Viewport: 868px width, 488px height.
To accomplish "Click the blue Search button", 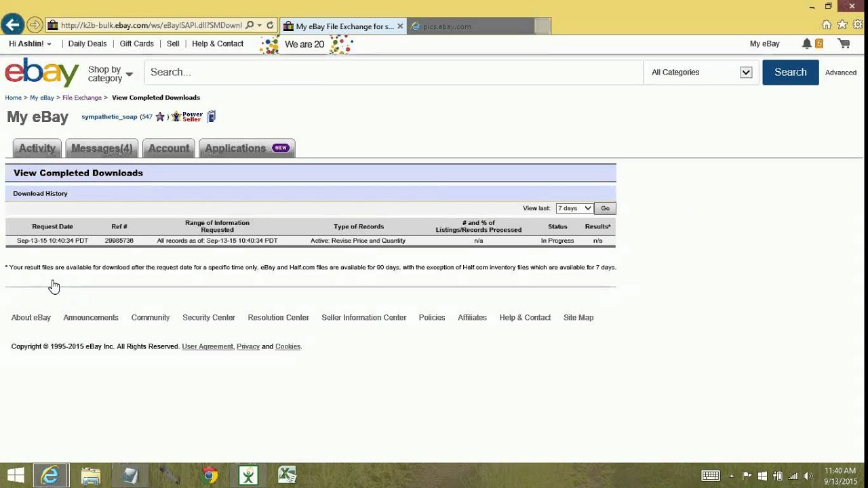I will point(790,73).
